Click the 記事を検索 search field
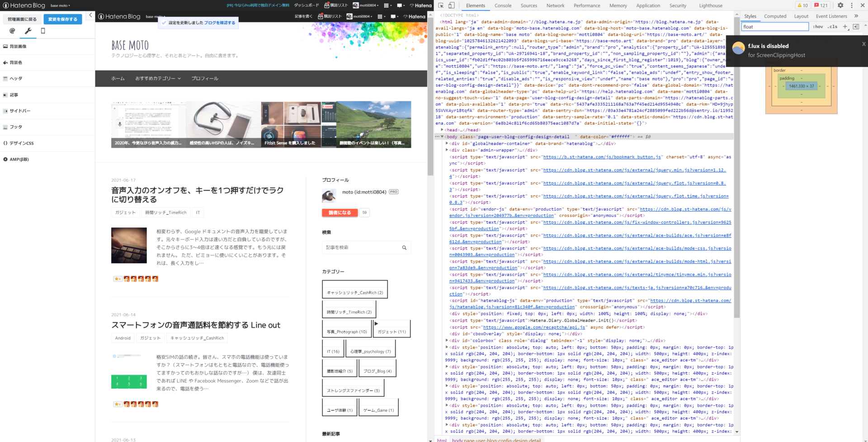Viewport: 868px width, 442px height. tap(361, 248)
